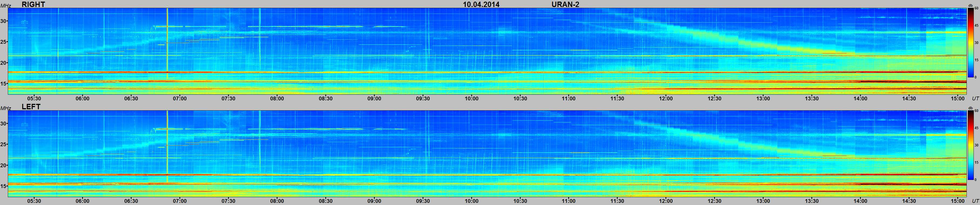Click the 13:00 time tick under LEFT panel

pyautogui.click(x=763, y=201)
